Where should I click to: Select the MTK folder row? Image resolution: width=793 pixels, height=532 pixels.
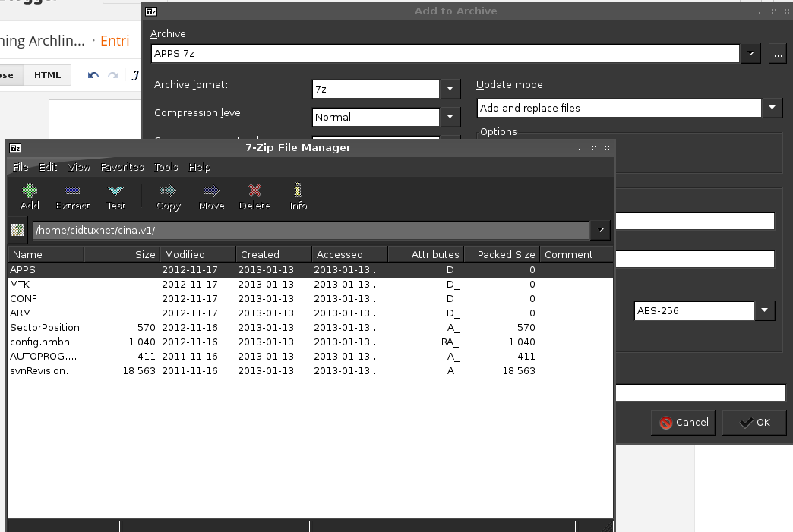coord(311,285)
